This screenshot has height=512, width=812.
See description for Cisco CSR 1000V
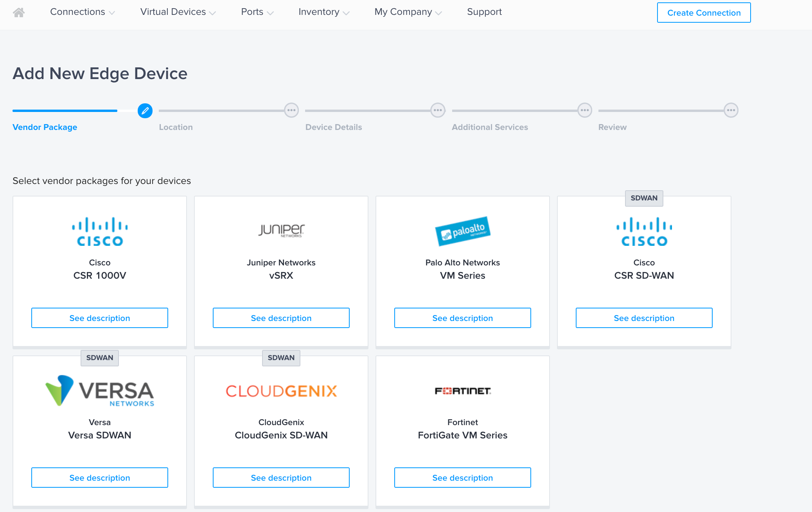(100, 318)
